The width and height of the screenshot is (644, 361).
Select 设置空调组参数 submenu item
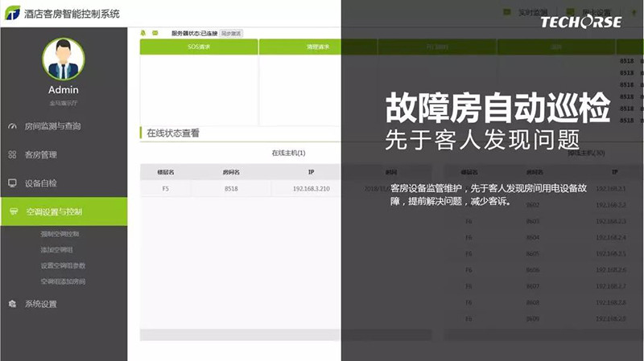pos(63,265)
